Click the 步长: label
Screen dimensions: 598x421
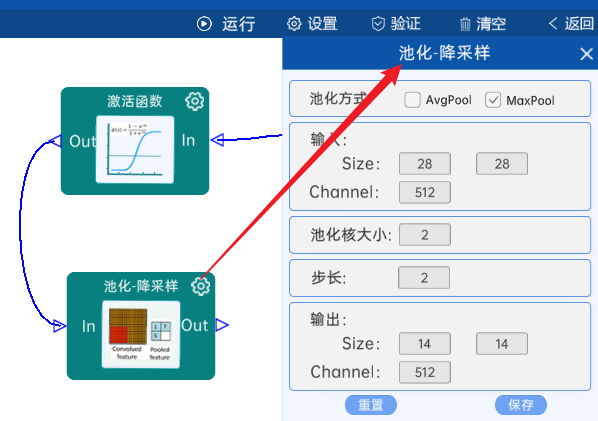(328, 278)
